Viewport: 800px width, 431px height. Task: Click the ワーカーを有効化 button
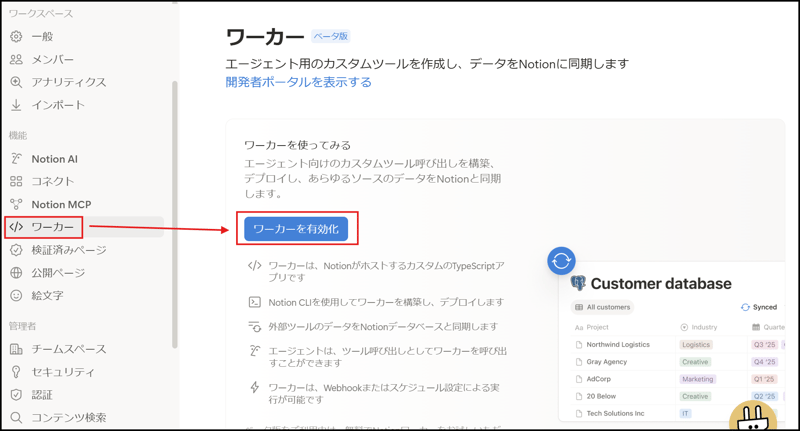296,229
